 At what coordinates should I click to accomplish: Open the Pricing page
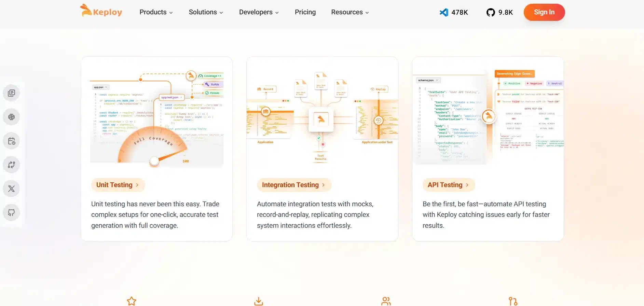(305, 12)
